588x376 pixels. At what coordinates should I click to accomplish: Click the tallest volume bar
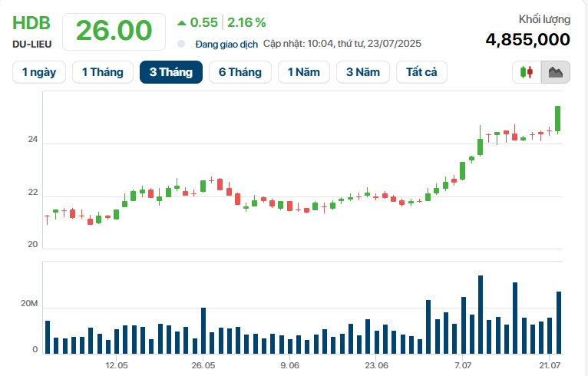pyautogui.click(x=481, y=315)
